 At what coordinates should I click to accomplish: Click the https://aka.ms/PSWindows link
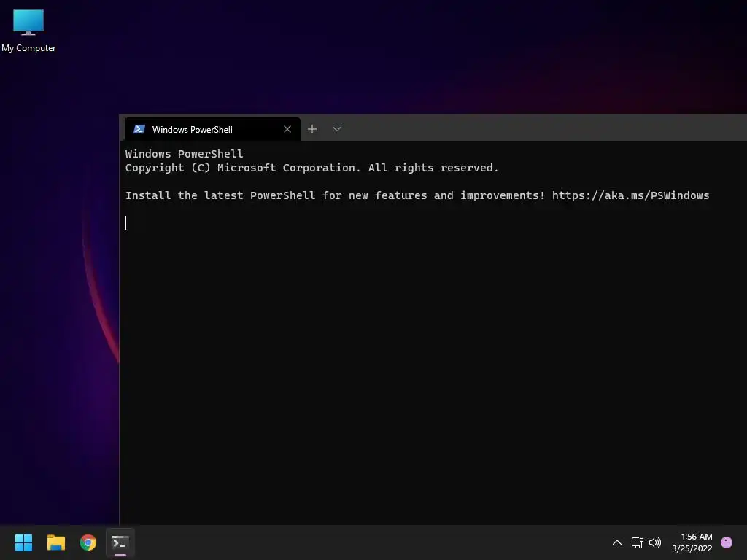[630, 195]
